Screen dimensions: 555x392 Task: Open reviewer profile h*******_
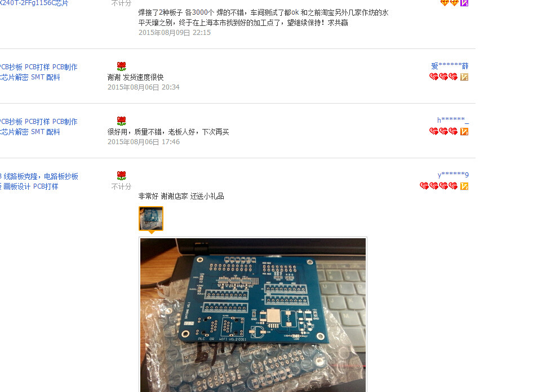452,121
